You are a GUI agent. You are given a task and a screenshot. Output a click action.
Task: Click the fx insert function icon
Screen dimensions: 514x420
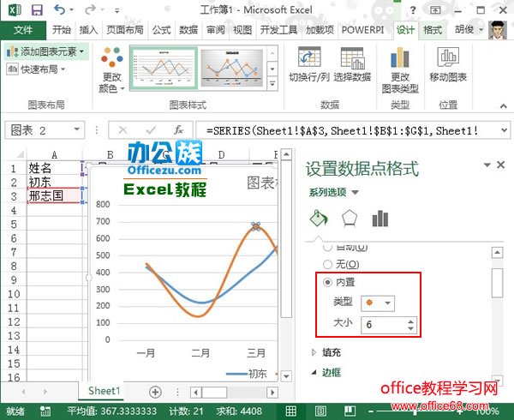coord(178,130)
